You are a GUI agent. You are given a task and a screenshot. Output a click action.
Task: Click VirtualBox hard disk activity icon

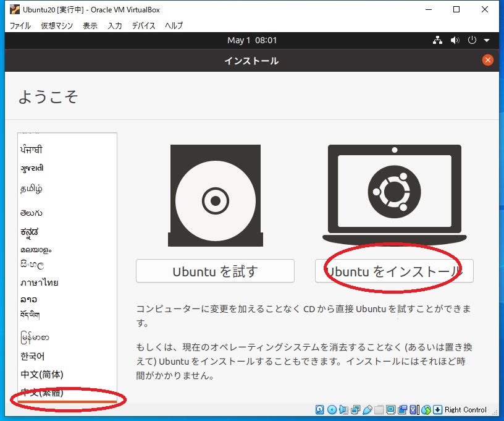point(319,409)
